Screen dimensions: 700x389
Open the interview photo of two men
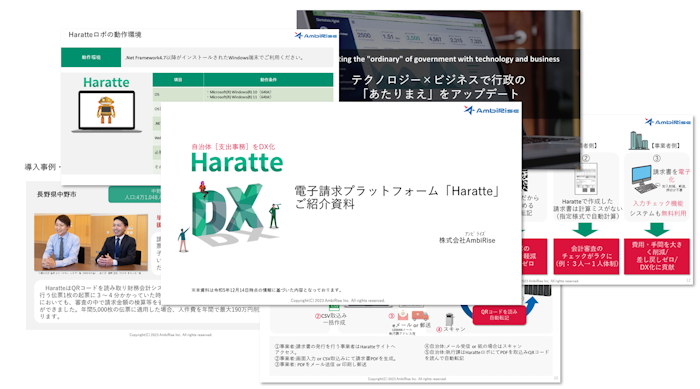pos(91,242)
